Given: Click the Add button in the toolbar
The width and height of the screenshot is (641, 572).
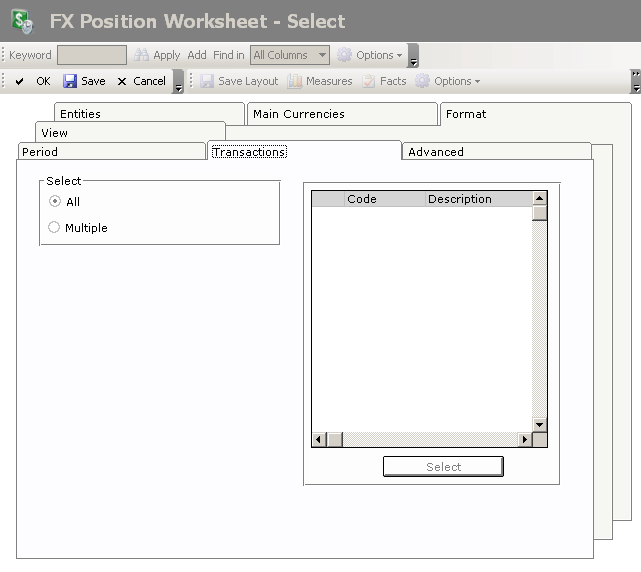Looking at the screenshot, I should pos(197,56).
